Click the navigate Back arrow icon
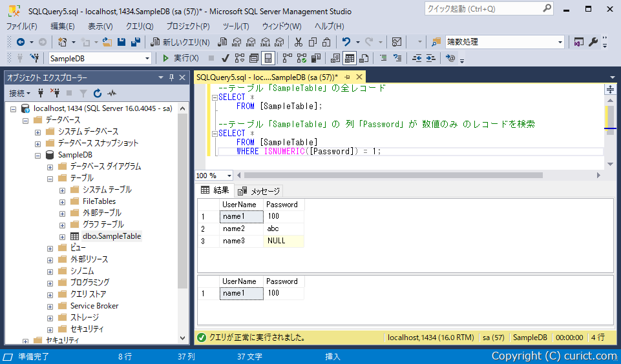 [x=21, y=42]
